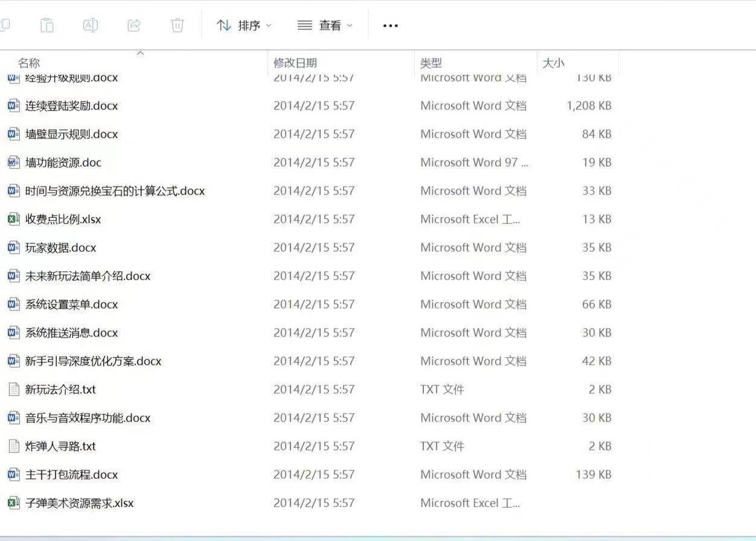Click the Delete trash icon
The image size is (756, 541).
178,25
